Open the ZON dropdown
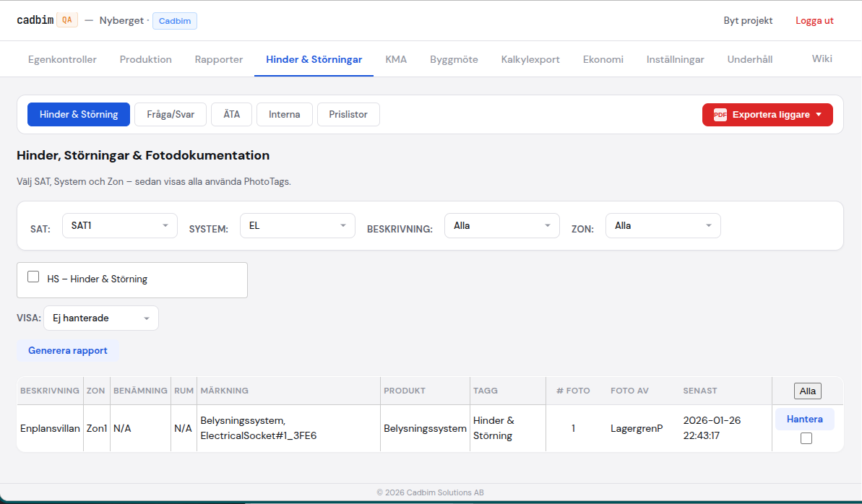862x504 pixels. coord(663,225)
